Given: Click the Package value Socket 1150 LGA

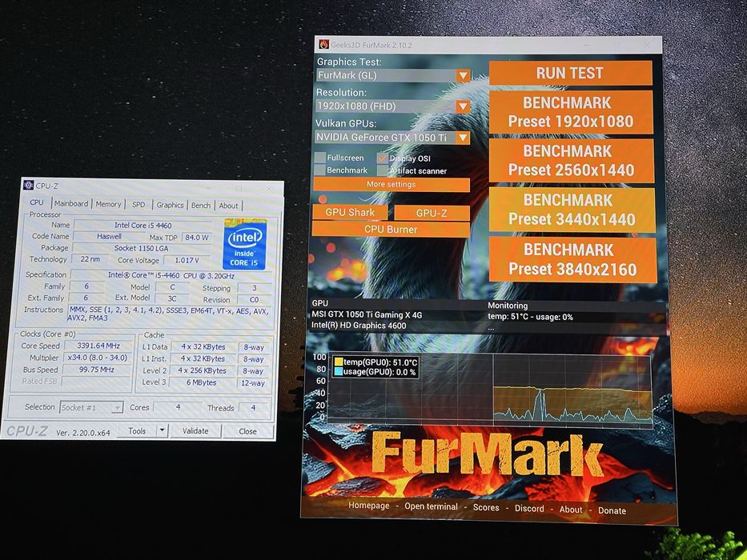Looking at the screenshot, I should click(x=141, y=248).
